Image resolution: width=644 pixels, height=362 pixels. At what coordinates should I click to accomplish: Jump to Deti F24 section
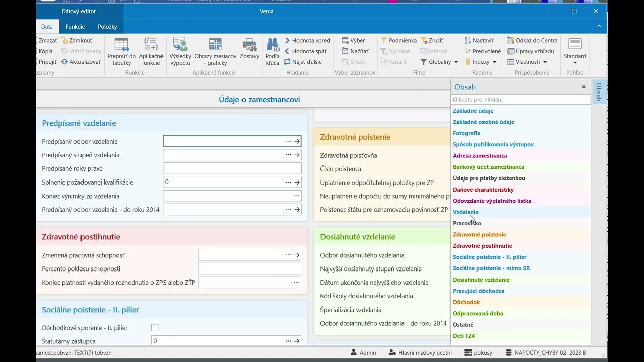(x=464, y=336)
